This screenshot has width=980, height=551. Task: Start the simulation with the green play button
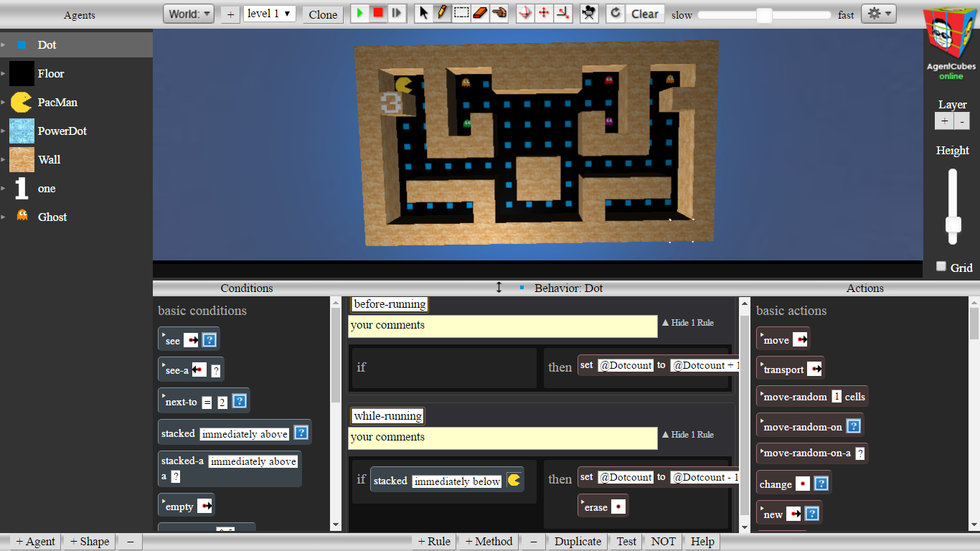tap(360, 13)
